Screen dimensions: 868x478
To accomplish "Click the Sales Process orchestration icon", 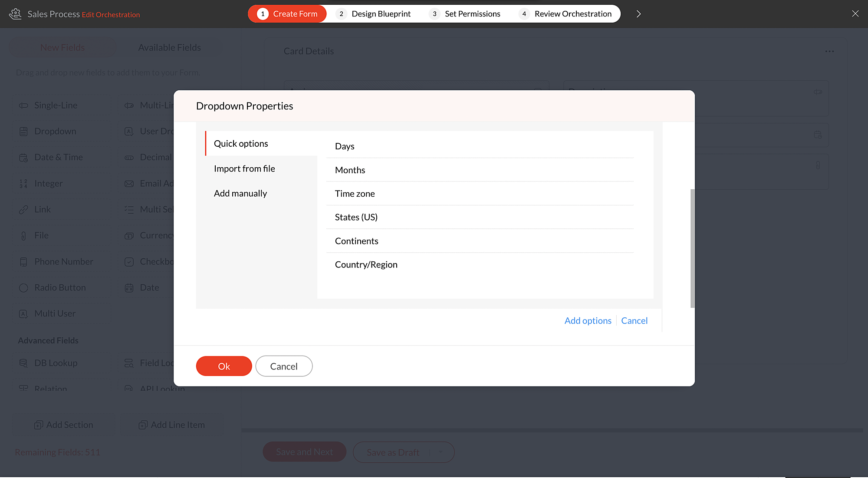I will tap(15, 14).
